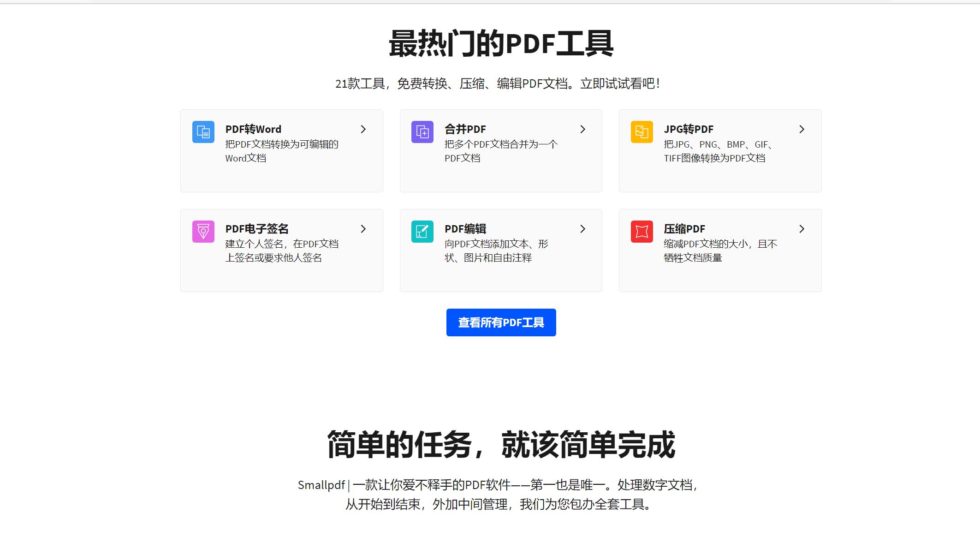The height and width of the screenshot is (543, 980).
Task: Click the PDF电子签名 description text
Action: point(281,251)
